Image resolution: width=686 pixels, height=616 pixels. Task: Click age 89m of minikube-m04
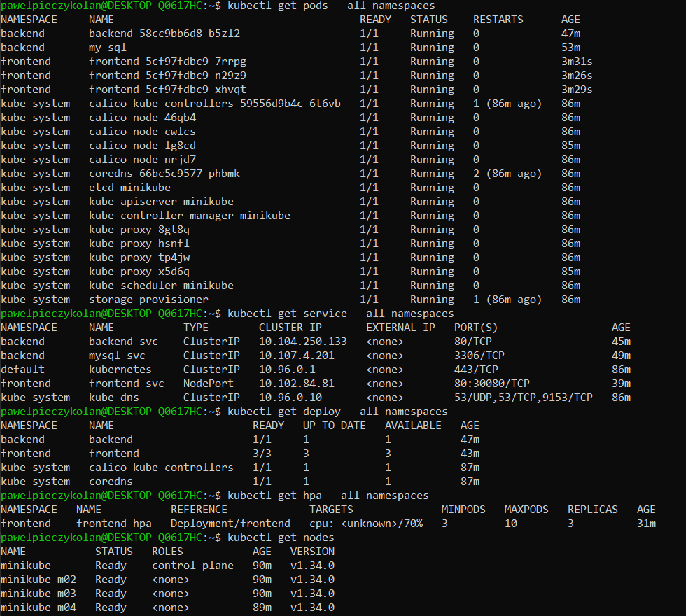point(262,608)
